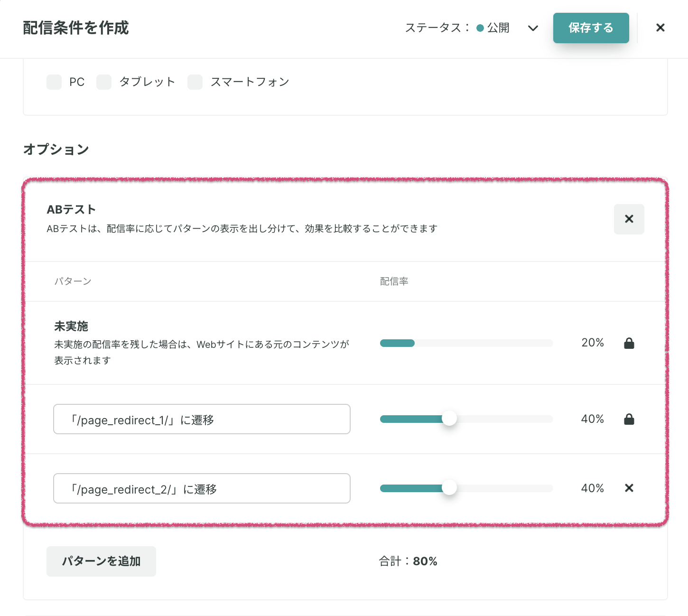
Task: Click the slider handle for page_redirect_2
Action: pos(449,487)
